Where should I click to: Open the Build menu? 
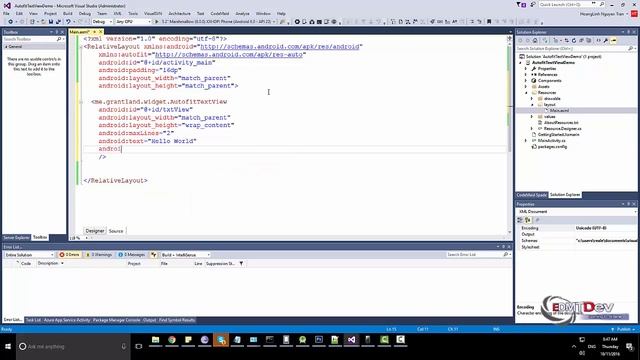click(68, 13)
